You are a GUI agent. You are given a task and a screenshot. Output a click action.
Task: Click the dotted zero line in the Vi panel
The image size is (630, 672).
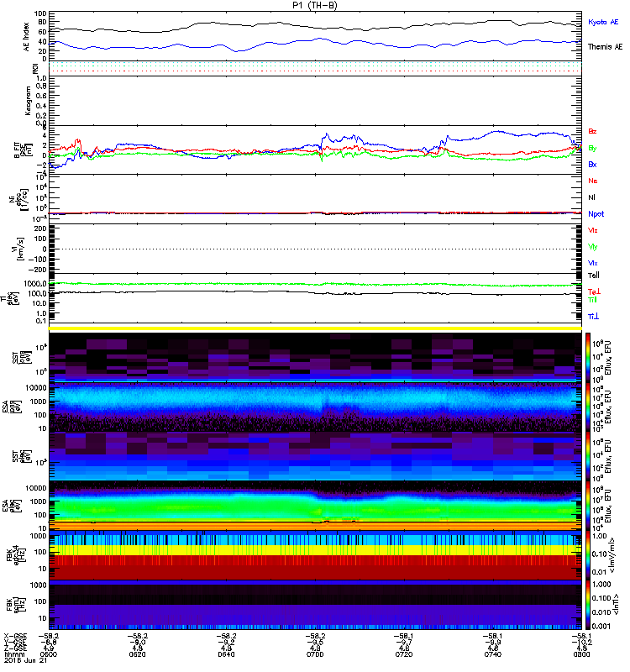(x=315, y=249)
